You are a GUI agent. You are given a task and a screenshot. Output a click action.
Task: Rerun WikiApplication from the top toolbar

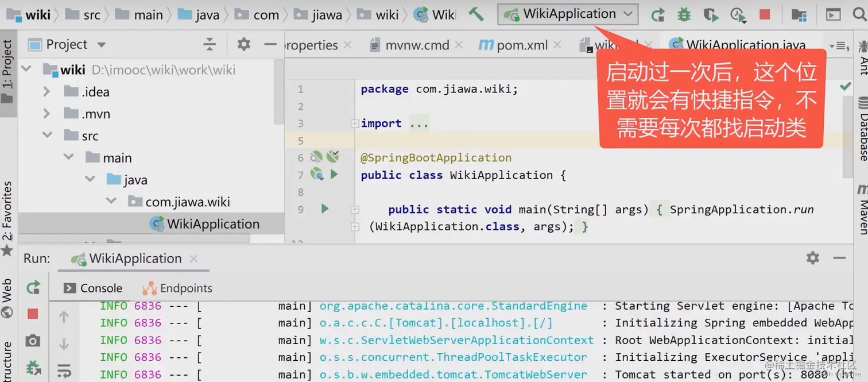click(x=657, y=15)
